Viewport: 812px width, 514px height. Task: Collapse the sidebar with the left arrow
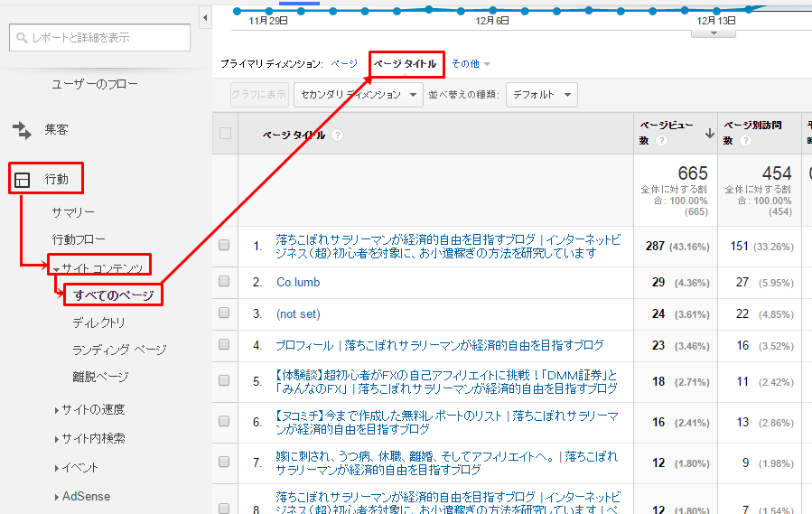click(205, 18)
